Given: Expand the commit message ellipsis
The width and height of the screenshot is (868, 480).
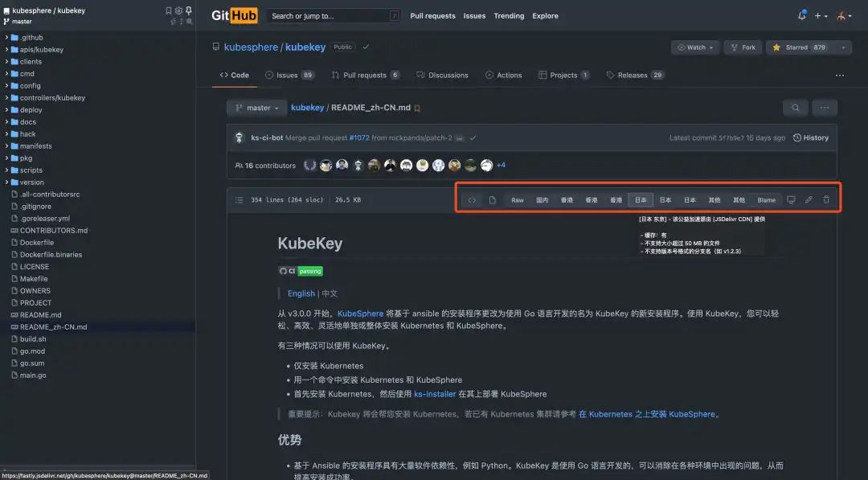Looking at the screenshot, I should [x=460, y=138].
